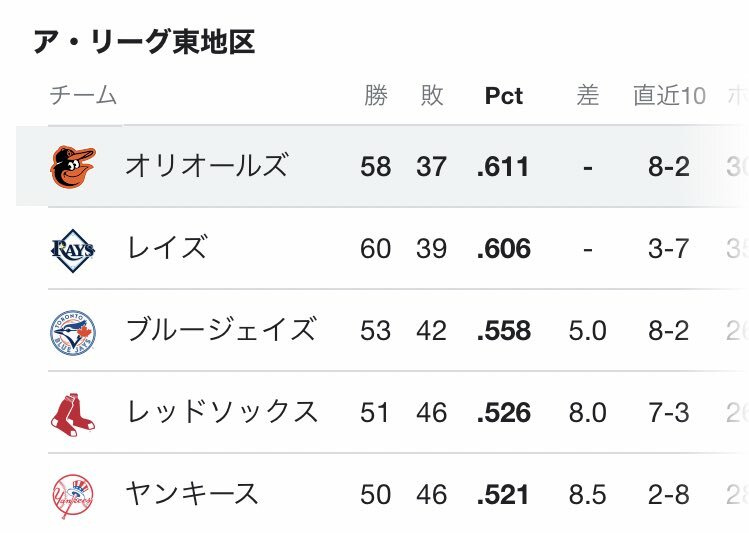Open the オリオールズ team link
This screenshot has height=533, width=749.
coord(207,166)
